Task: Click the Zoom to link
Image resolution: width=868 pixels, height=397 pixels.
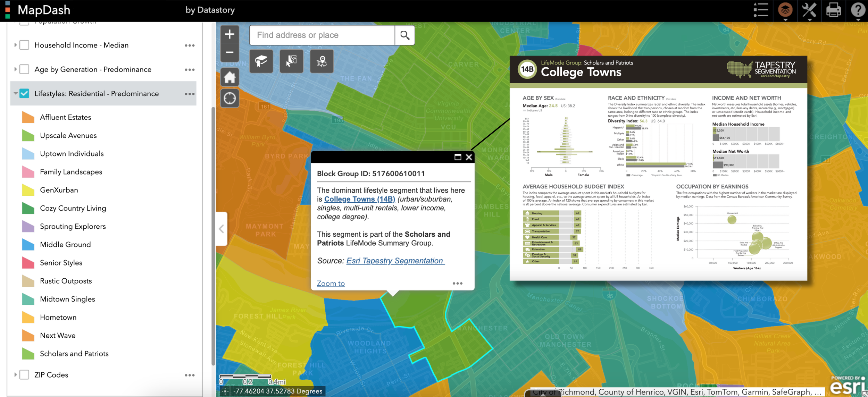Action: pyautogui.click(x=331, y=284)
